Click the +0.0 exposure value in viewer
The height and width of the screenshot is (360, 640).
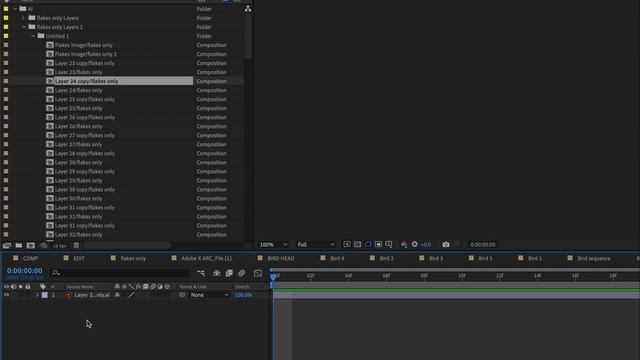[426, 245]
